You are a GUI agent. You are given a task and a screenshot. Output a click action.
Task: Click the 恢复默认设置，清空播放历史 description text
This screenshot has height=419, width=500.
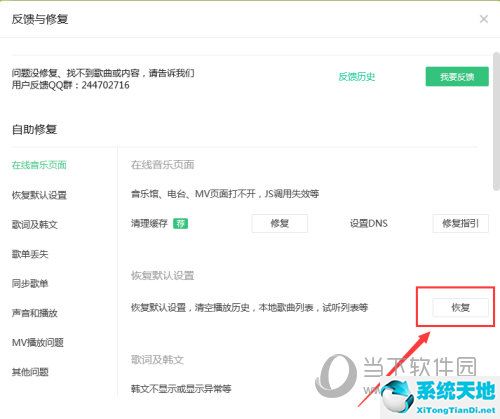coord(249,307)
